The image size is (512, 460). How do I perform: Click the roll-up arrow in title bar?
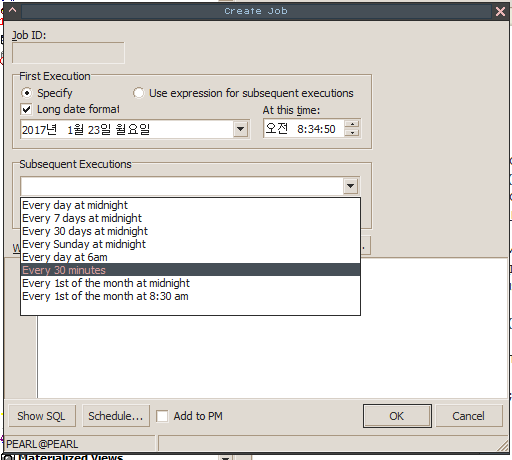click(13, 11)
